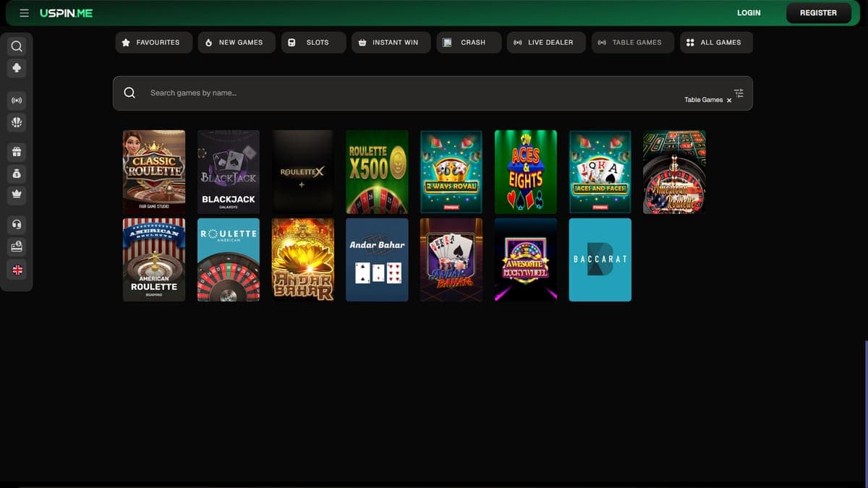Select the Table Games category
This screenshot has width=868, height=488.
pos(633,43)
